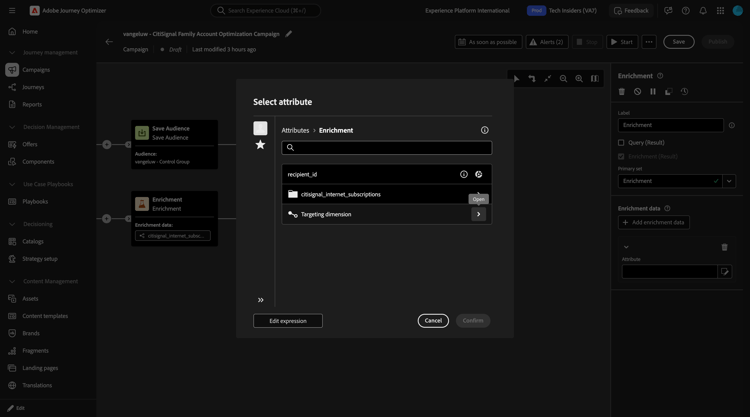
Task: Collapse the enrichment data attribute section
Action: click(x=626, y=247)
